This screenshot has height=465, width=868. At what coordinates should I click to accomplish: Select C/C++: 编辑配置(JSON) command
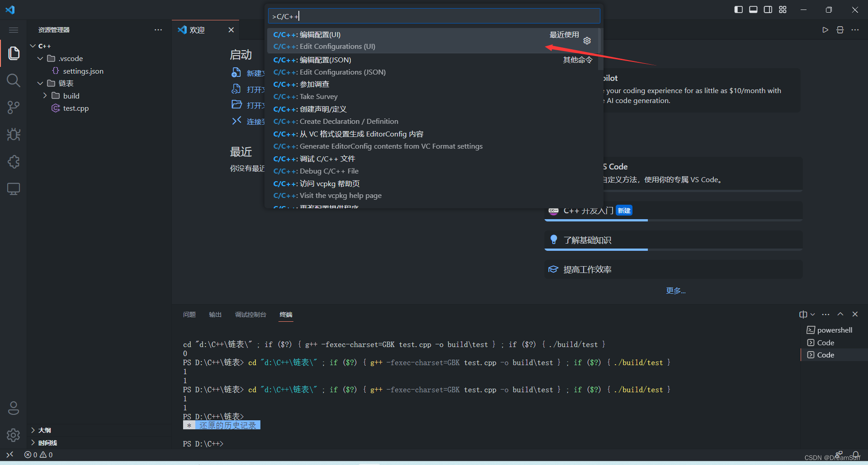pos(433,66)
